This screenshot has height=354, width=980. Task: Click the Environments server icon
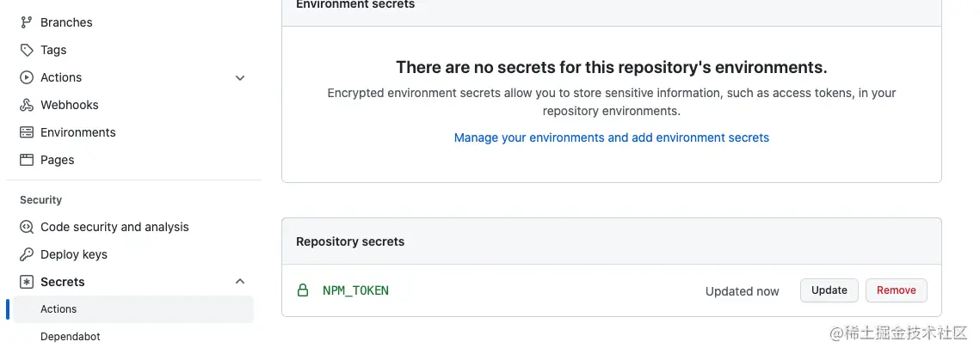click(x=27, y=132)
